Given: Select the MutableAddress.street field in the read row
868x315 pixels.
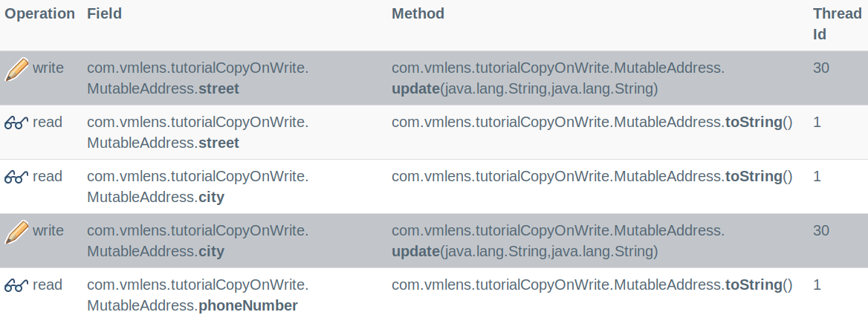Looking at the screenshot, I should [198, 132].
